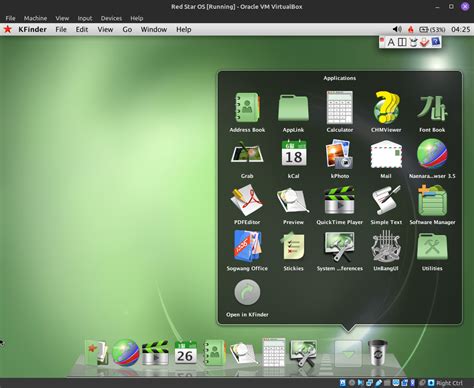Click the 04:25 clock
The image size is (474, 388).
461,29
